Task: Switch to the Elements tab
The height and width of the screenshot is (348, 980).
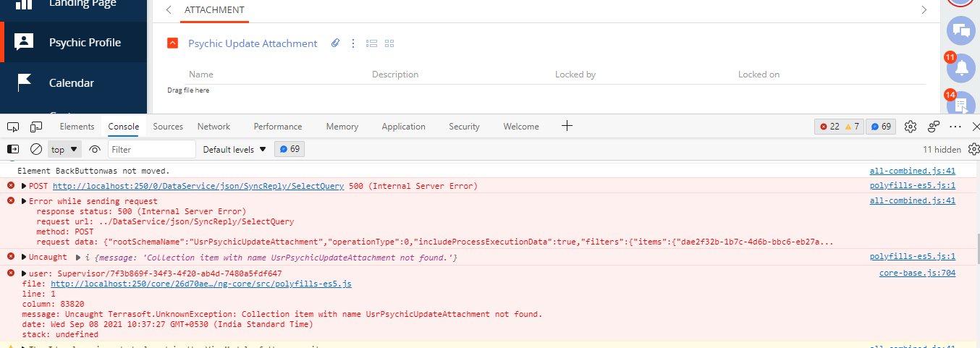Action: [77, 127]
